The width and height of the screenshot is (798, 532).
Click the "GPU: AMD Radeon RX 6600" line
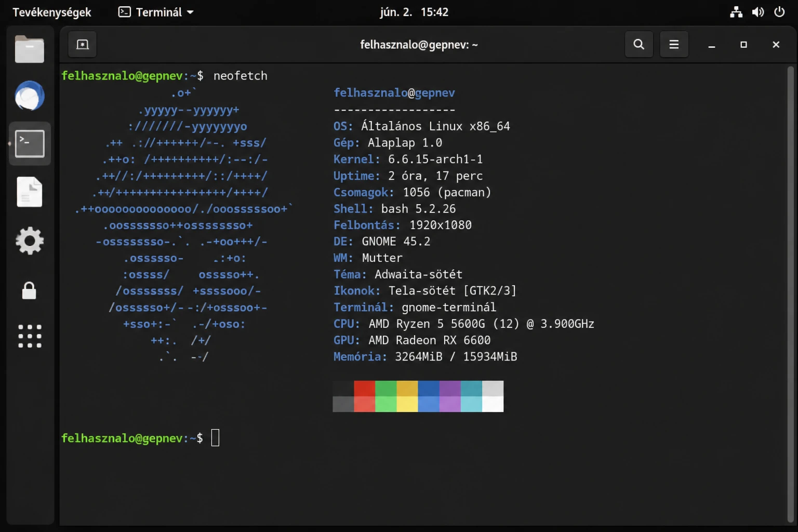(412, 340)
